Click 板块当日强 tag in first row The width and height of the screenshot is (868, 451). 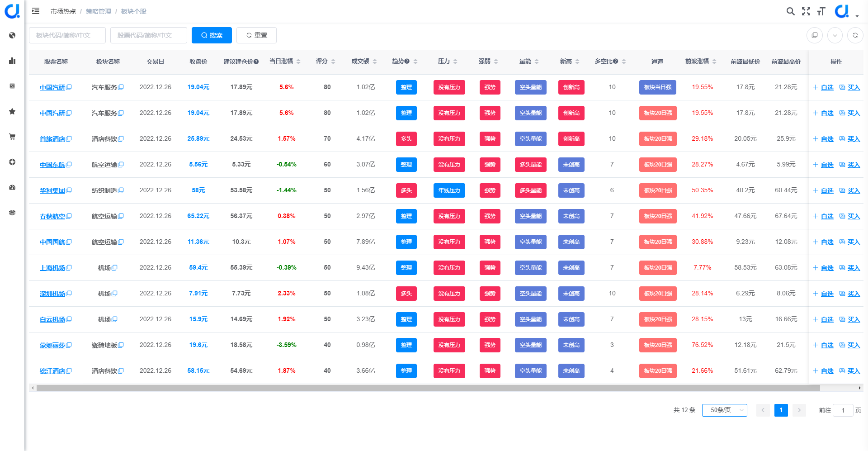[658, 87]
